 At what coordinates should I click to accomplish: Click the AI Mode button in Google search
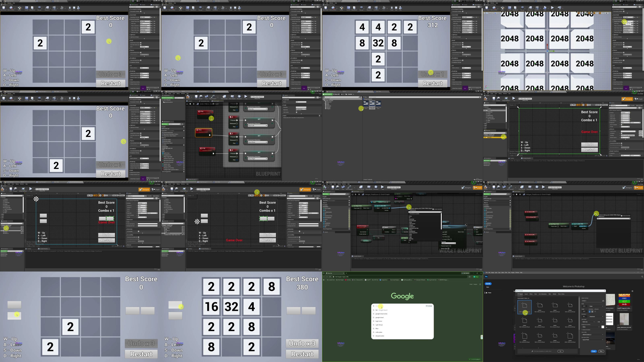tap(429, 306)
